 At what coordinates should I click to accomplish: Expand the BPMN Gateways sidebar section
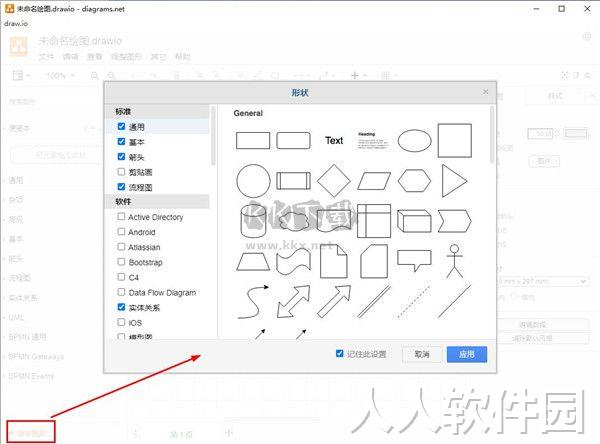[36, 357]
